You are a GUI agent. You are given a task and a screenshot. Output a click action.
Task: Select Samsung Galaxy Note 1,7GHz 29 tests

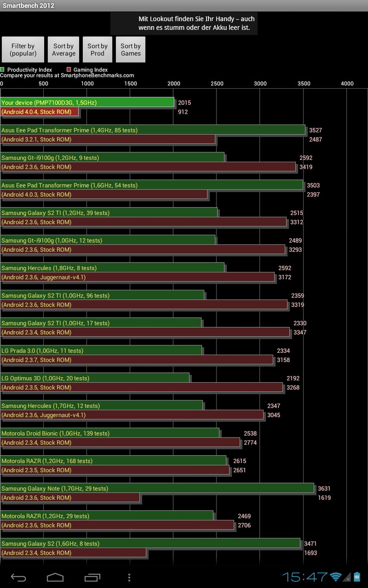[x=157, y=488]
